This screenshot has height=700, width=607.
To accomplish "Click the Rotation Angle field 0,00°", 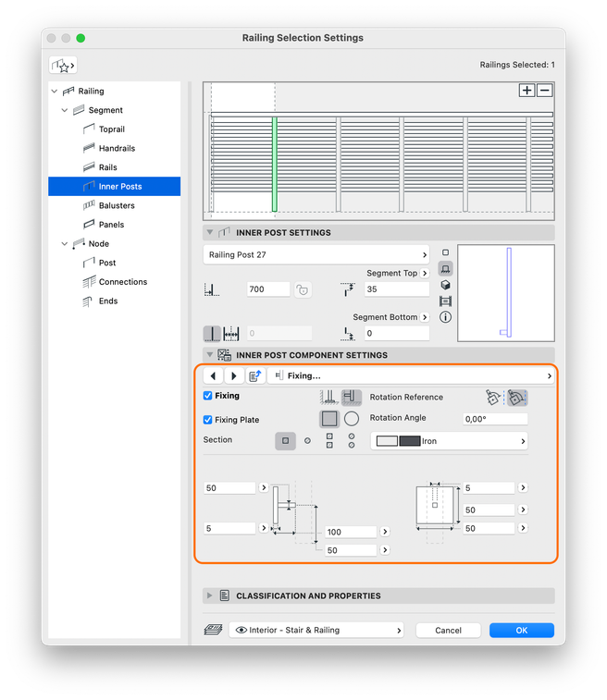I will (495, 419).
